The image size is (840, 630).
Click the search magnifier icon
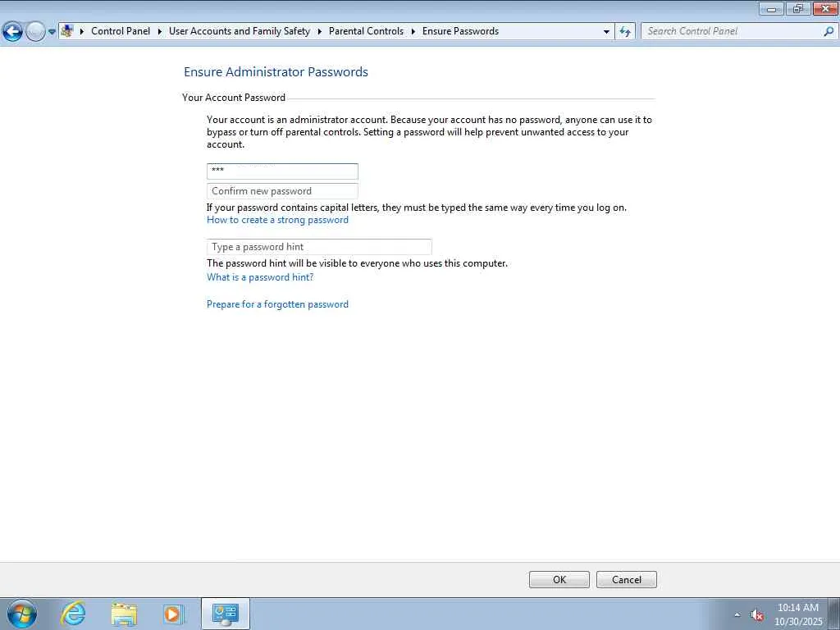(x=829, y=31)
